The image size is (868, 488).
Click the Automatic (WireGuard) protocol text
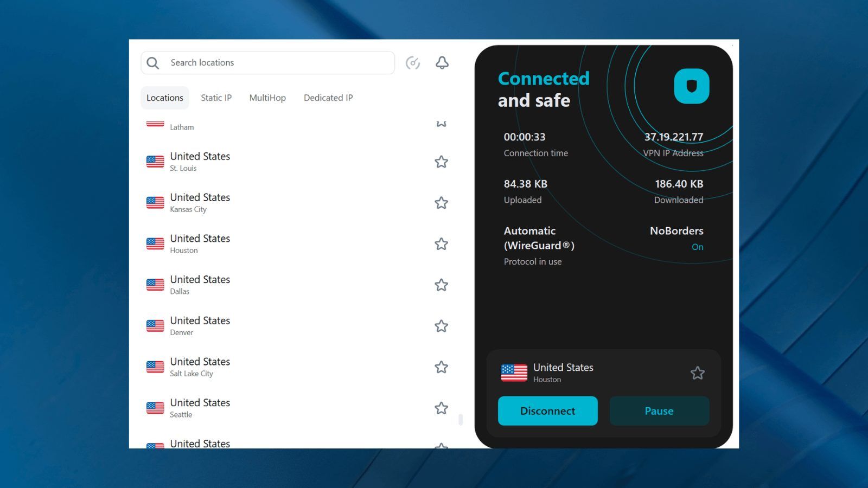tap(539, 238)
